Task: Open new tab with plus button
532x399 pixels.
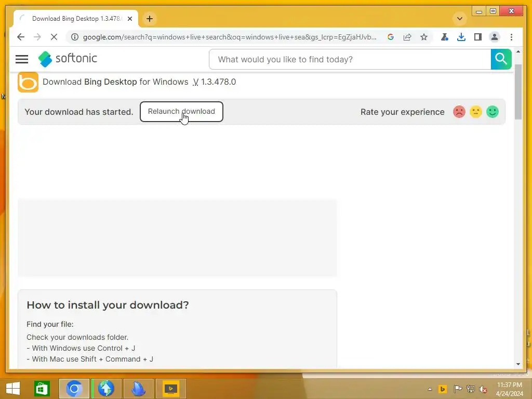Action: pyautogui.click(x=150, y=19)
